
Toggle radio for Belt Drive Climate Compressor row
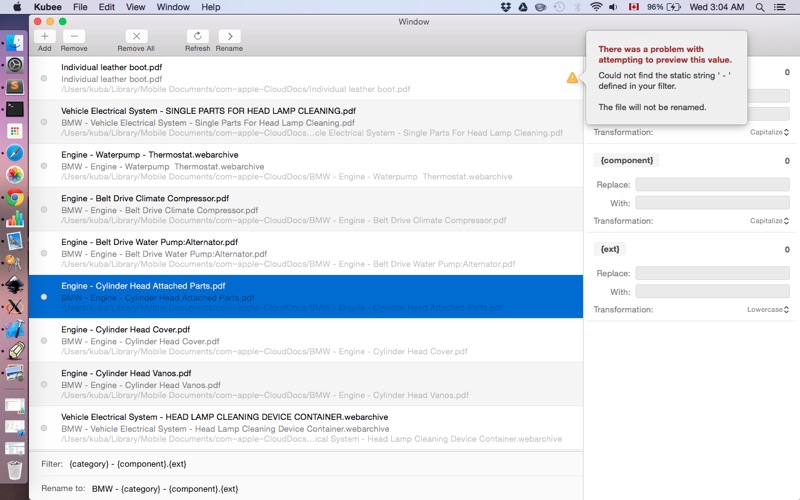point(44,209)
